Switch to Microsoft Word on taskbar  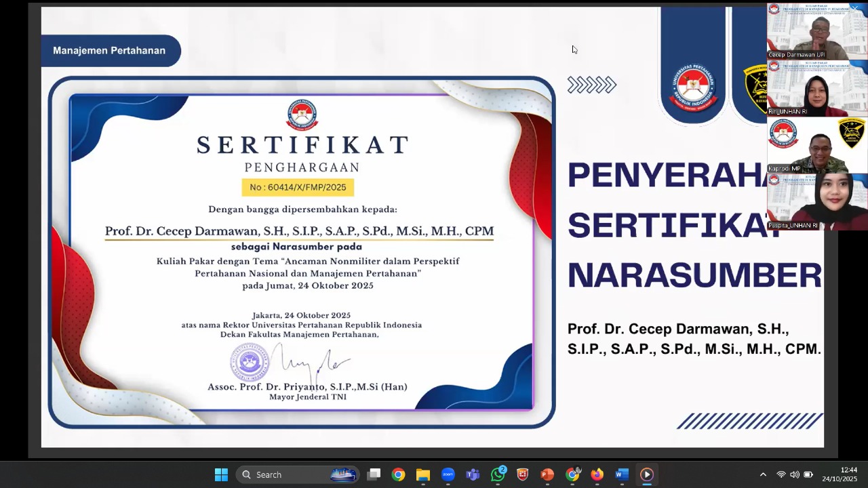click(x=622, y=474)
